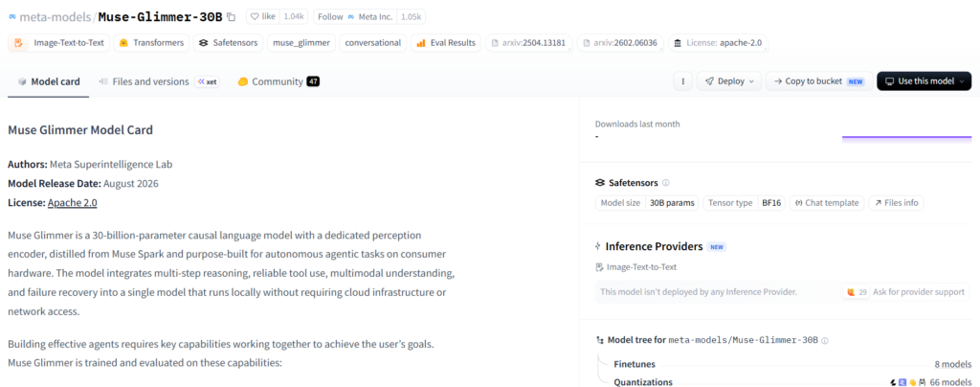Click the Model Release Date August 2026 text
This screenshot has width=980, height=387.
pos(83,184)
